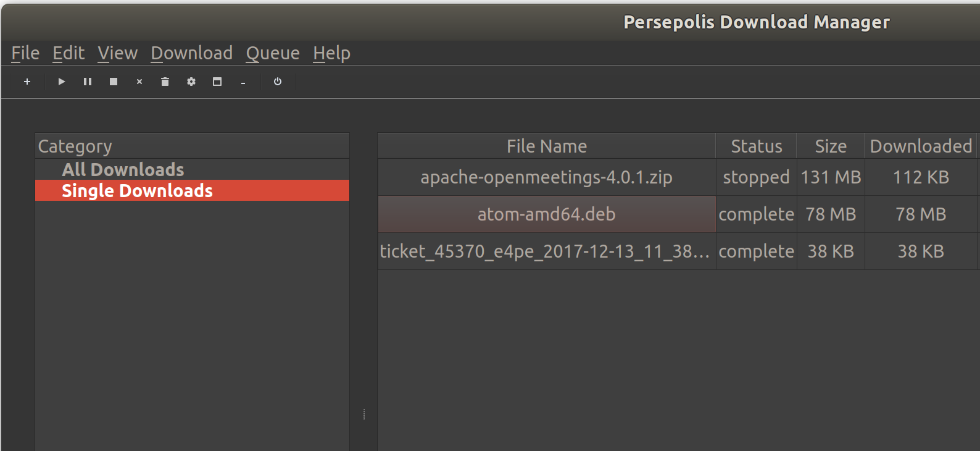Open the Edit menu

[69, 53]
